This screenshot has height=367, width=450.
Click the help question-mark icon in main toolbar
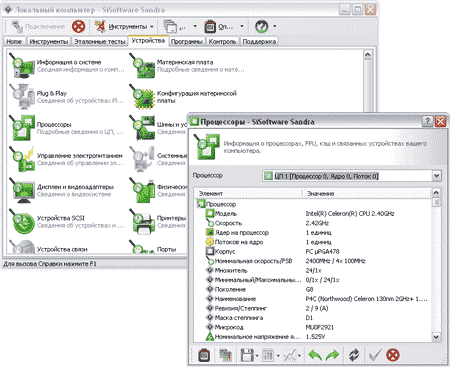click(x=262, y=26)
